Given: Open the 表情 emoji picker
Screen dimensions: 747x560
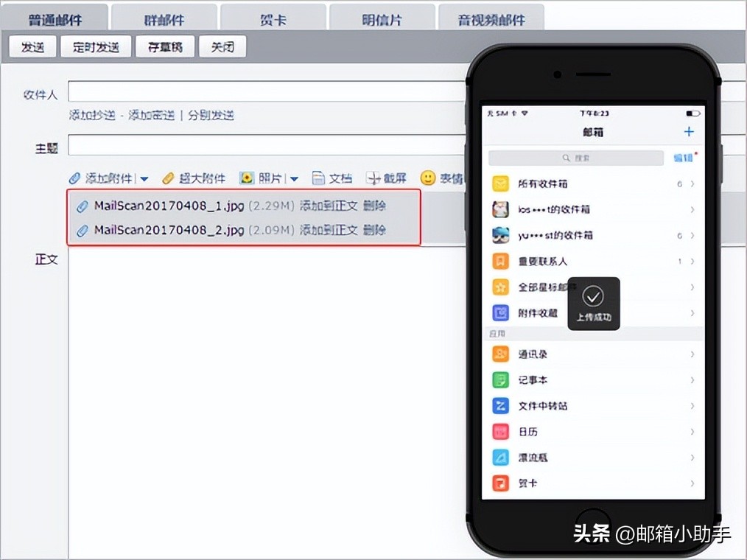Looking at the screenshot, I should tap(449, 178).
